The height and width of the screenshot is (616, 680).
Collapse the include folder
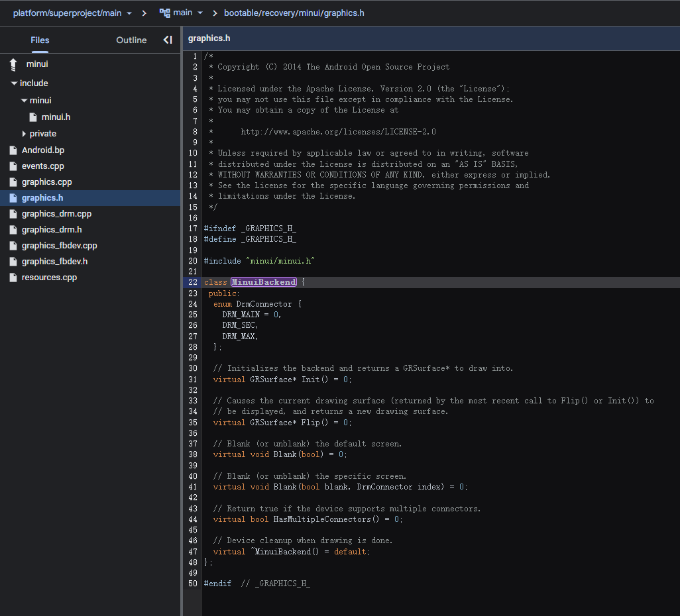(x=14, y=83)
